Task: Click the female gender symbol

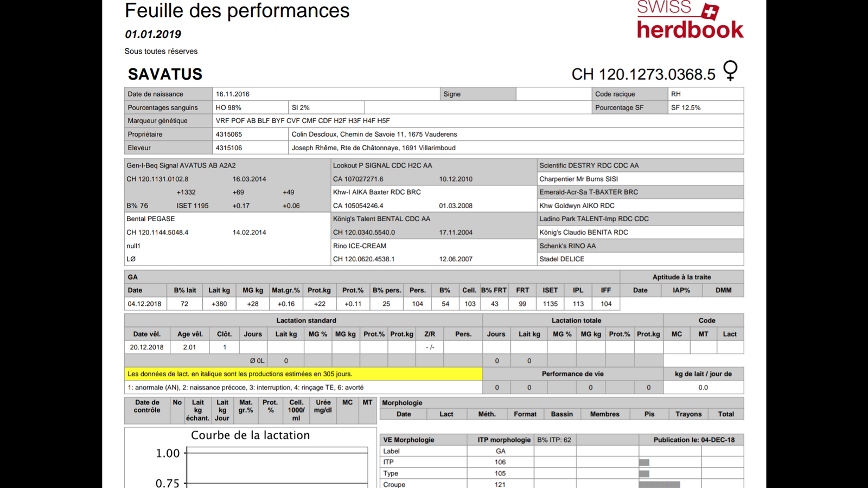Action: click(731, 70)
